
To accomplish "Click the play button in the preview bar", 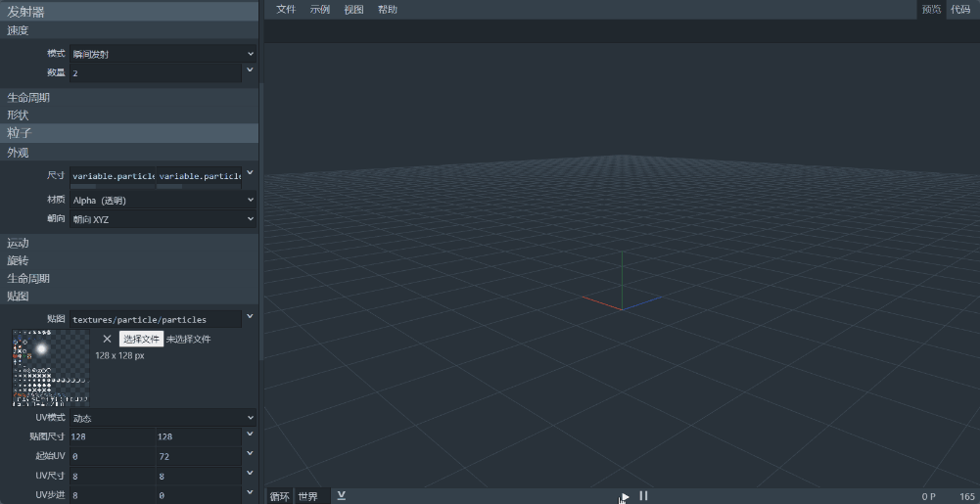I will (625, 496).
